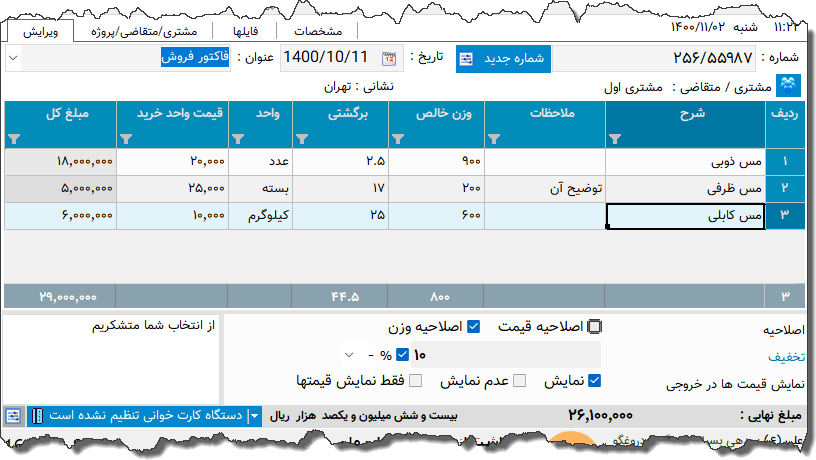Click the unit price cell ۲۰,۰۰۰
Viewport: 816px width, 460px height.
pos(172,162)
